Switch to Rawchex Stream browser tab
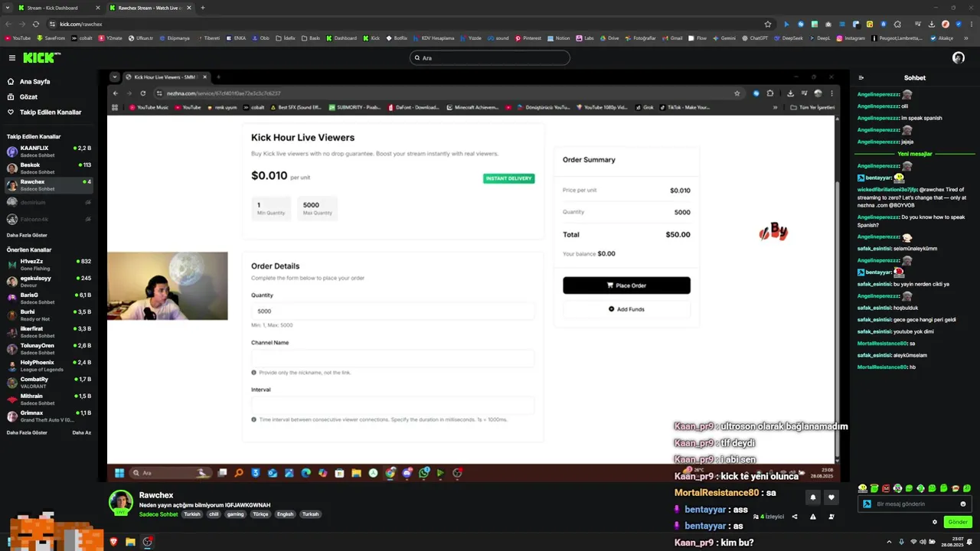980x551 pixels. pyautogui.click(x=149, y=8)
